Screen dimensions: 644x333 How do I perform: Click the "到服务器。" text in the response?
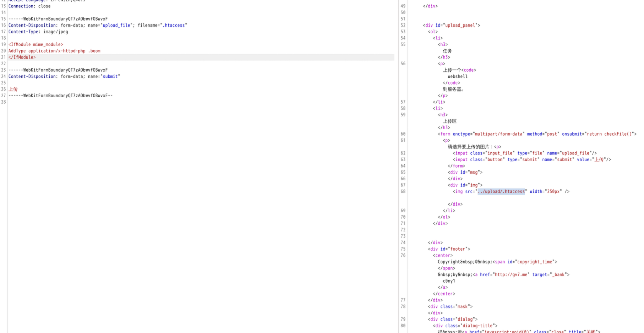click(453, 89)
